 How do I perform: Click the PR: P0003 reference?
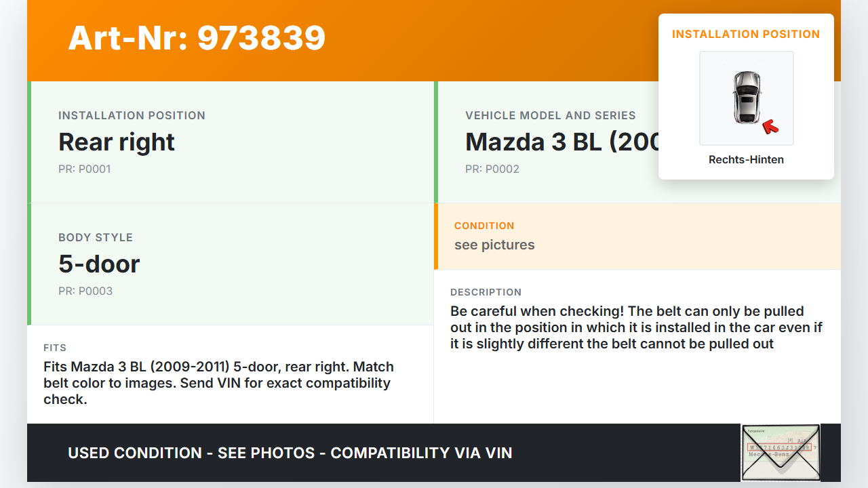(x=85, y=291)
